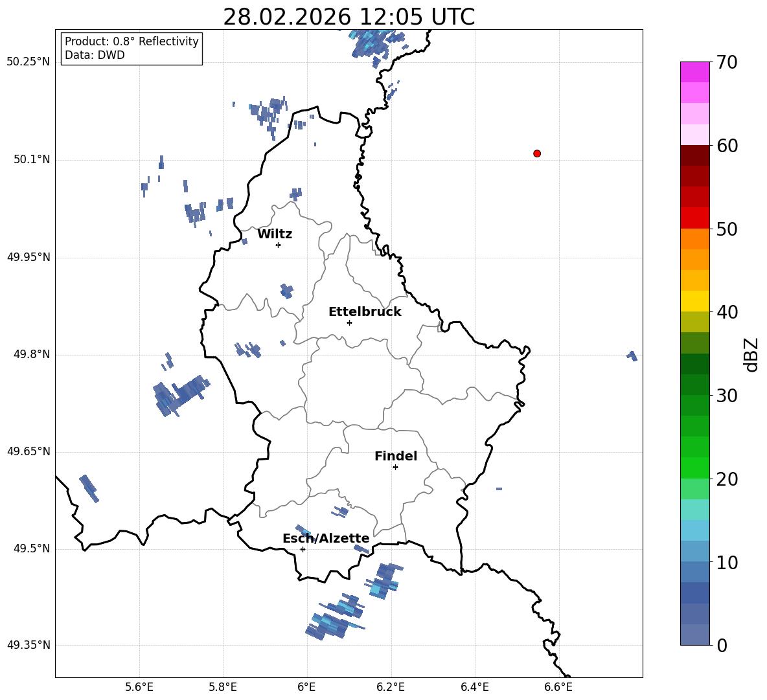The width and height of the screenshot is (767, 700).
Task: Click the 6°E longitude label
Action: pos(306,687)
